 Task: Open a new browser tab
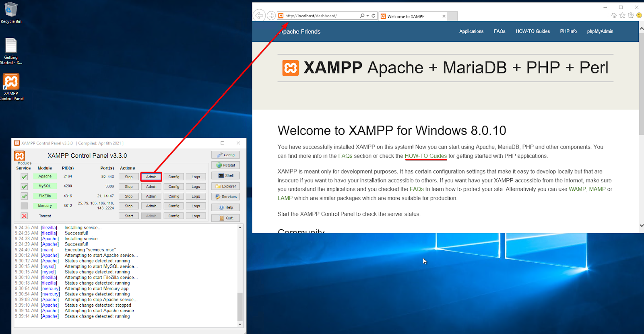453,16
